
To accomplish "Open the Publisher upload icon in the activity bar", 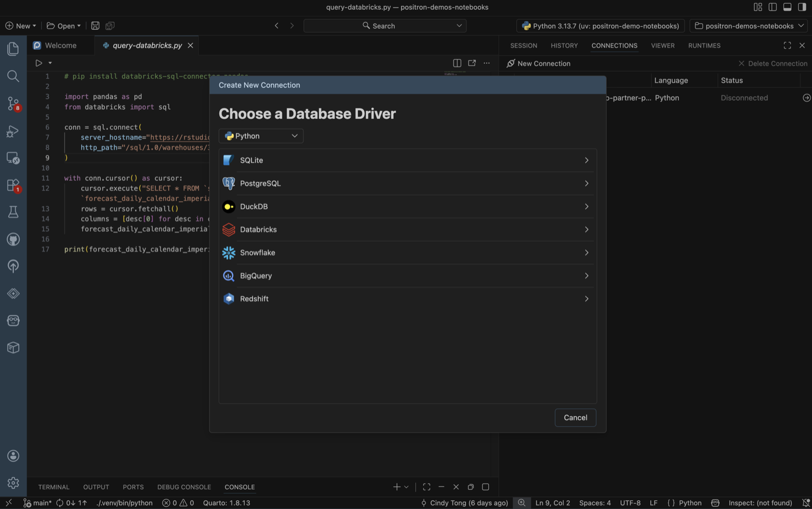I will pos(13,266).
